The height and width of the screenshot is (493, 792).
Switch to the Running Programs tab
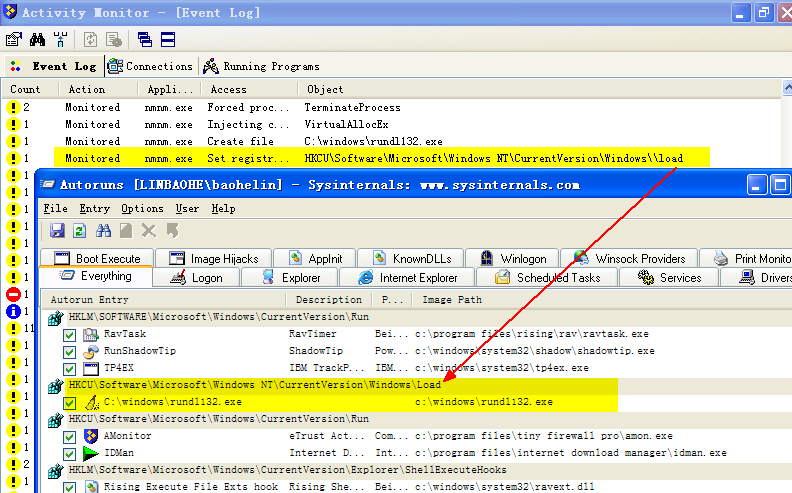pos(262,66)
